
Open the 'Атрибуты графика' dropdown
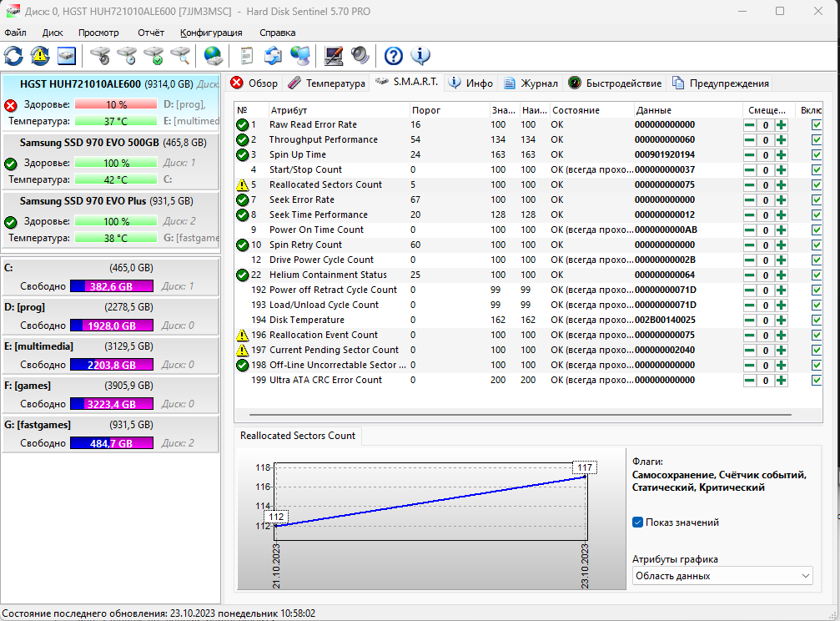[x=722, y=576]
